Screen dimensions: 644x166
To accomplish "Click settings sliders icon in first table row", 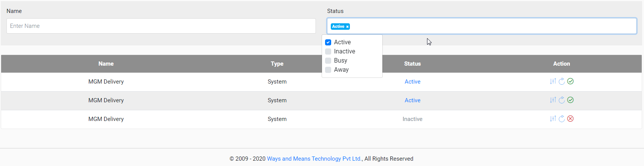I will click(x=553, y=81).
